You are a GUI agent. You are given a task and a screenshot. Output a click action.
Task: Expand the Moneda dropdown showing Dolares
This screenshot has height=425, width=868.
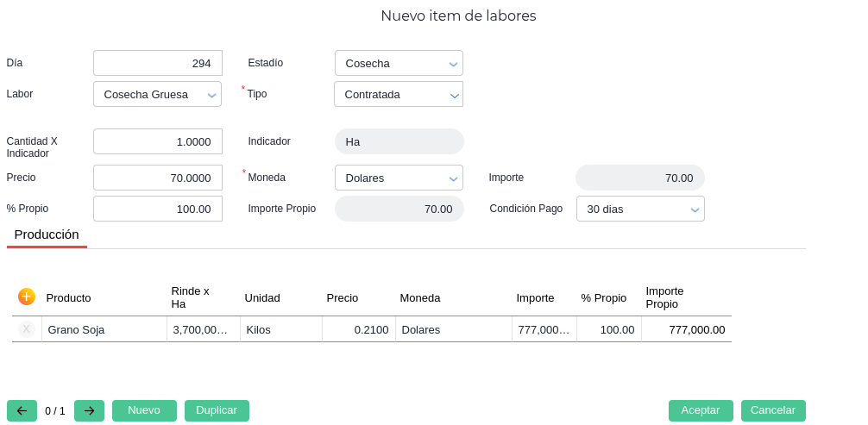click(x=399, y=178)
